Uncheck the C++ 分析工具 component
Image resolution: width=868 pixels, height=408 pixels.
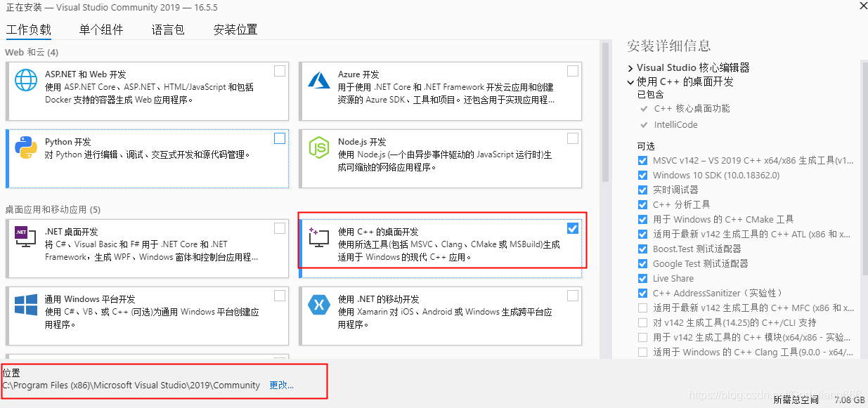pyautogui.click(x=642, y=204)
